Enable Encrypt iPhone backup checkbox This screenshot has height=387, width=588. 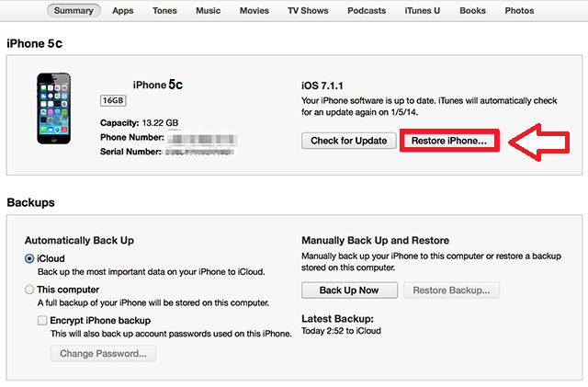pyautogui.click(x=42, y=320)
